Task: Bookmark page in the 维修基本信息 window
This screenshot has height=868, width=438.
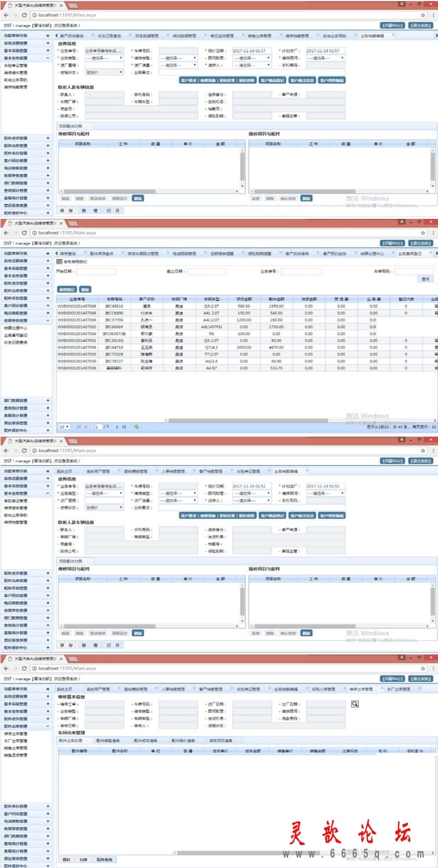Action: (x=423, y=668)
